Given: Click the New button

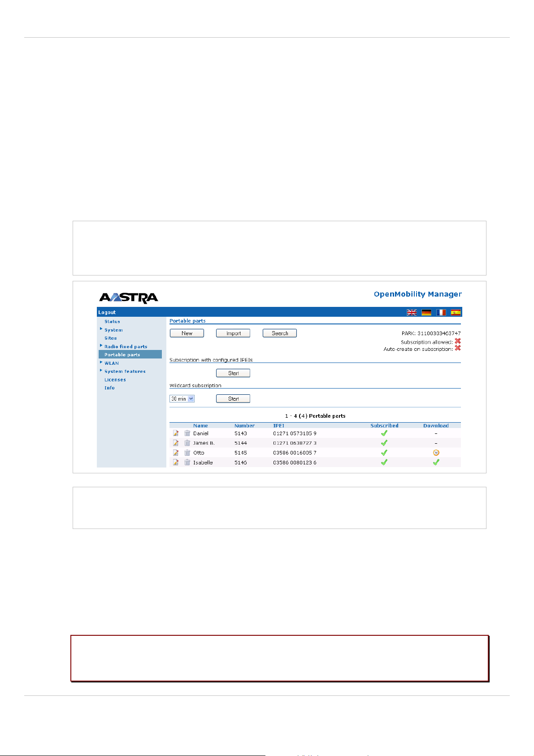Looking at the screenshot, I should (x=187, y=333).
